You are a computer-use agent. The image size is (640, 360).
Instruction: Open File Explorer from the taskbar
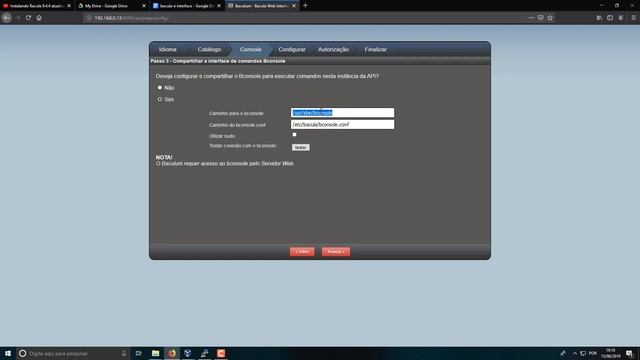coord(156,353)
